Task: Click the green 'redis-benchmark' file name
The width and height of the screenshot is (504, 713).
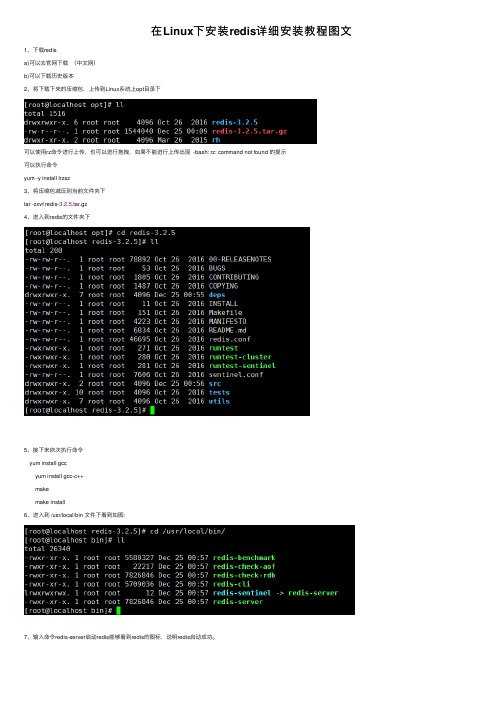Action: click(x=244, y=558)
